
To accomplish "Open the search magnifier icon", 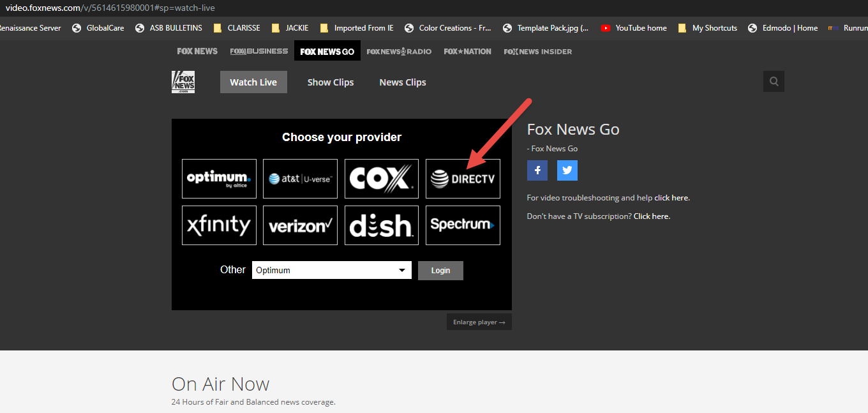I will coord(774,82).
